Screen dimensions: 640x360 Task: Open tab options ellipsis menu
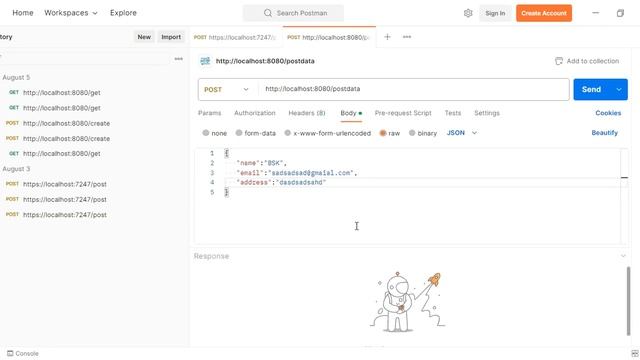click(407, 37)
